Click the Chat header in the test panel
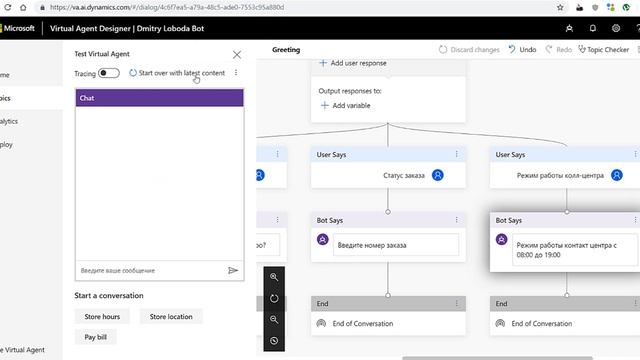640x360 pixels. pyautogui.click(x=160, y=98)
